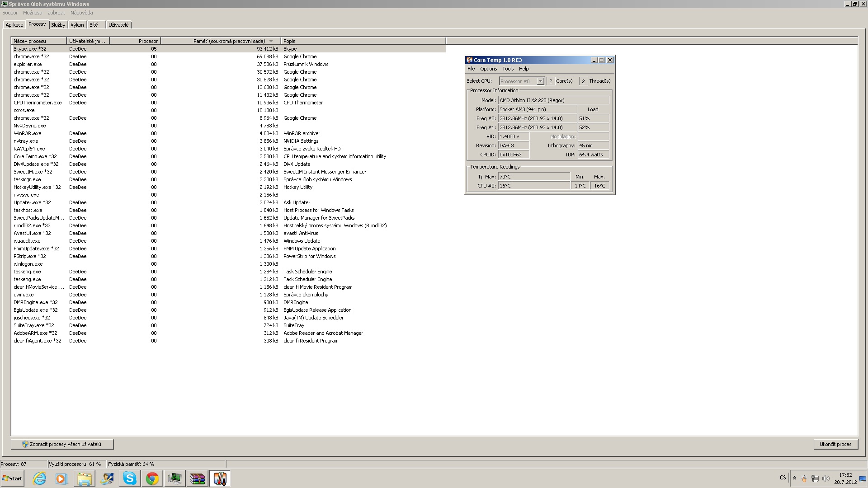Click the shield icon on Zobrazit procesy button
The height and width of the screenshot is (488, 868).
pyautogui.click(x=25, y=444)
